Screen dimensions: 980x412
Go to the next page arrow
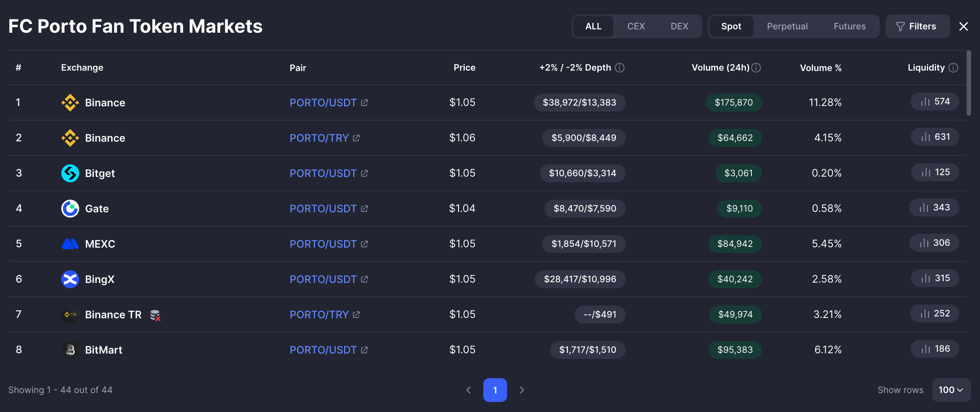(522, 390)
